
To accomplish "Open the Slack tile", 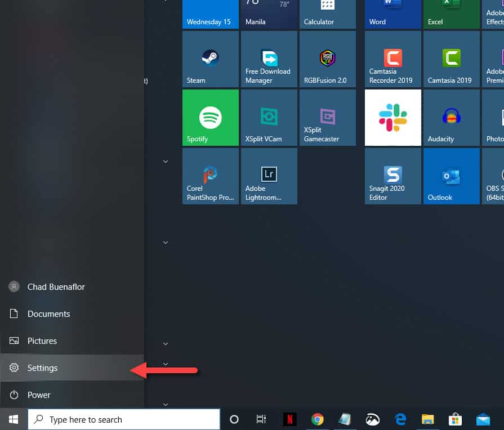I will [393, 118].
